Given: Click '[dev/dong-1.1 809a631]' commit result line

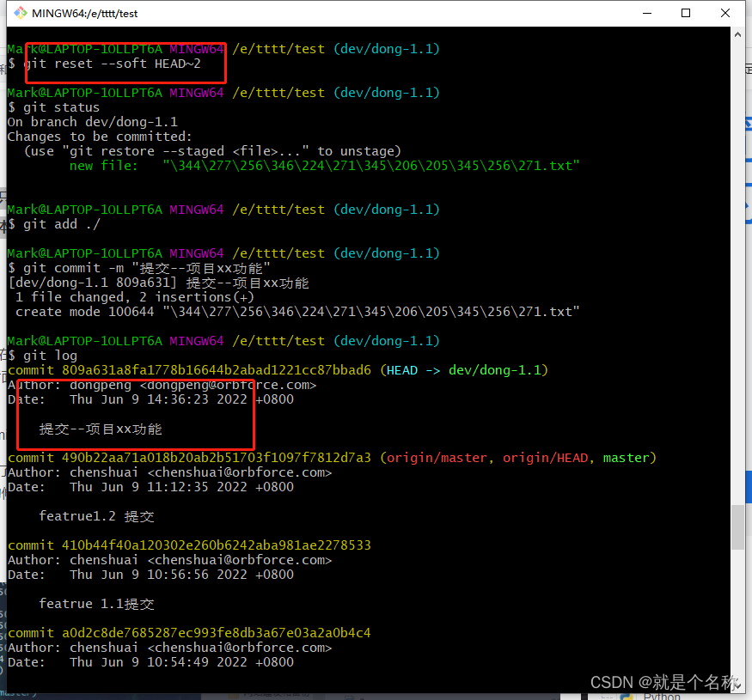Looking at the screenshot, I should click(x=159, y=283).
